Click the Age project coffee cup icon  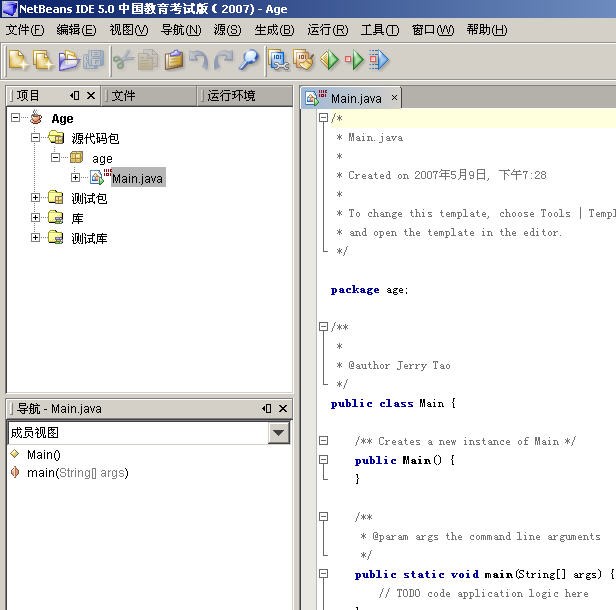36,117
